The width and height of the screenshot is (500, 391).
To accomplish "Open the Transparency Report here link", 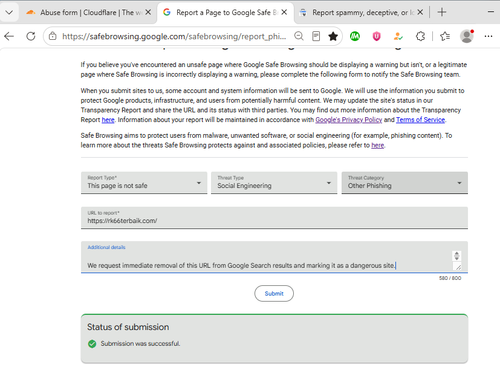I will 108,120.
